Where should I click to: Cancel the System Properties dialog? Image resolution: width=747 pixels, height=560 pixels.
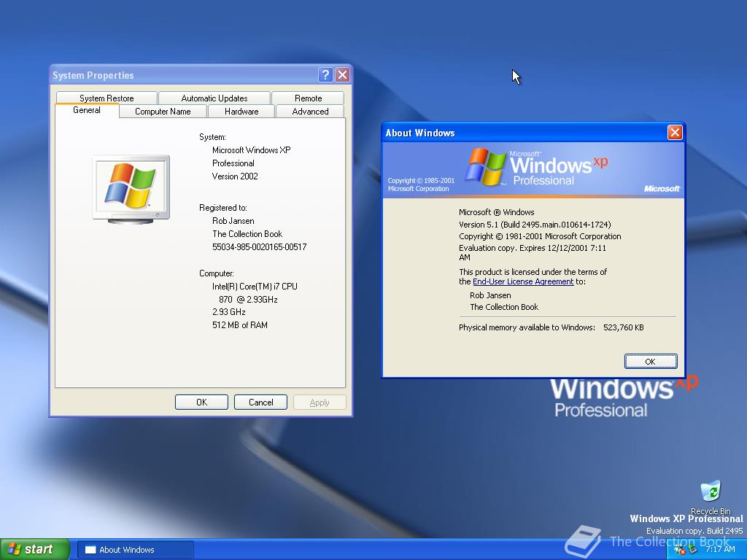(260, 402)
